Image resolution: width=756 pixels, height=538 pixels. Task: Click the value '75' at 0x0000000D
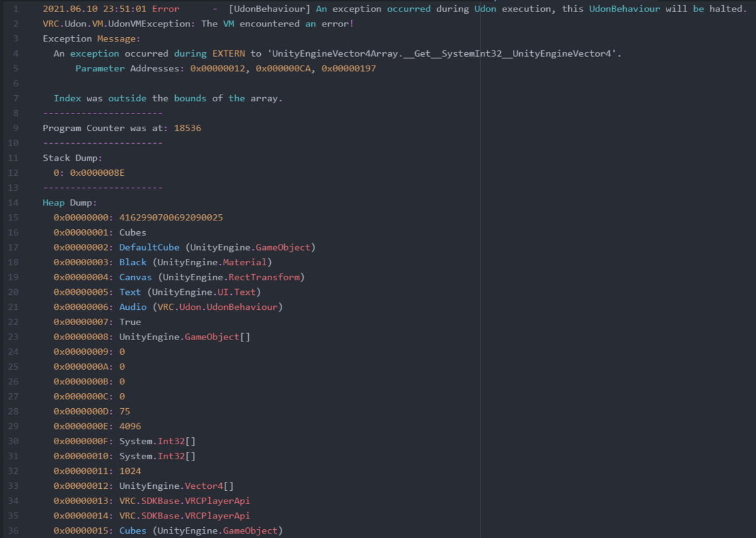[125, 411]
